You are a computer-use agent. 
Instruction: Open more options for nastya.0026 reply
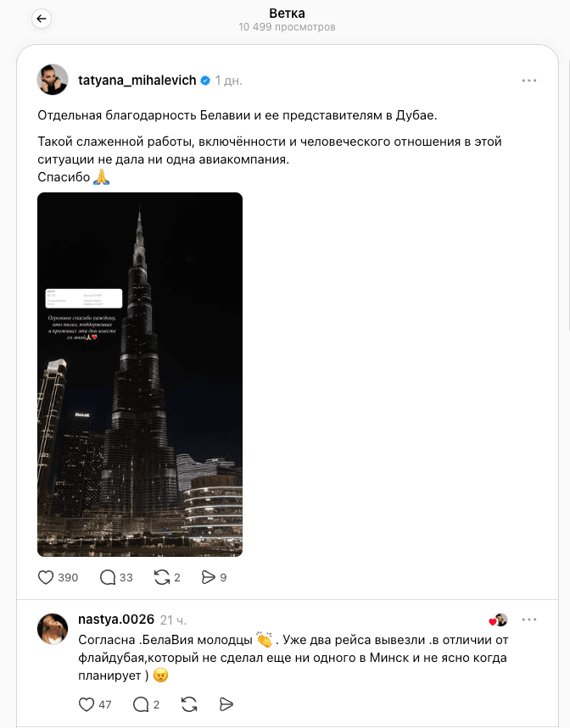(x=529, y=620)
